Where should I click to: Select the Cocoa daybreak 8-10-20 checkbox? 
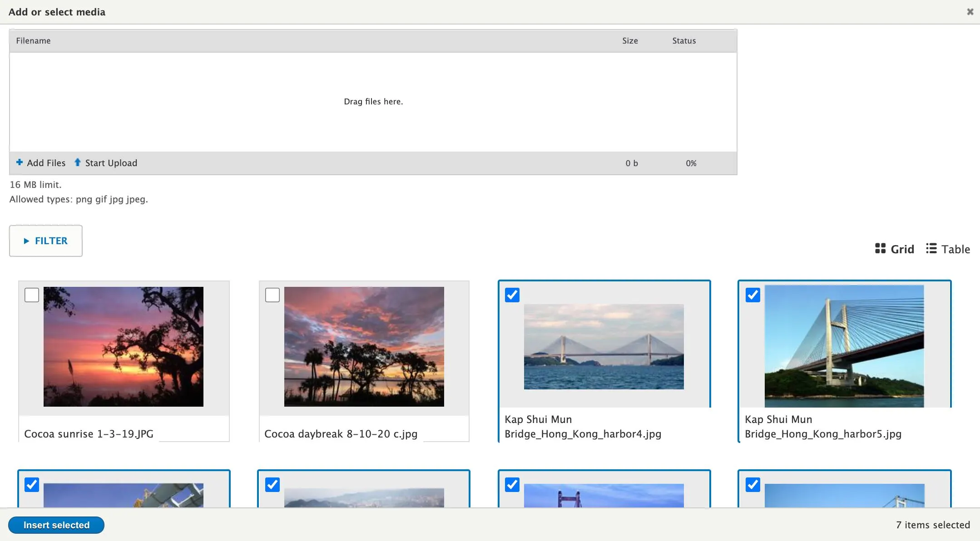272,295
